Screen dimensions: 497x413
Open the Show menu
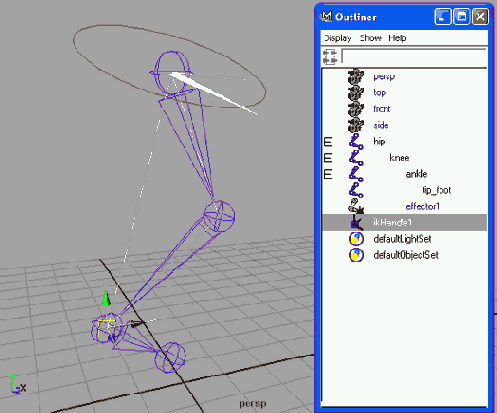coord(370,38)
